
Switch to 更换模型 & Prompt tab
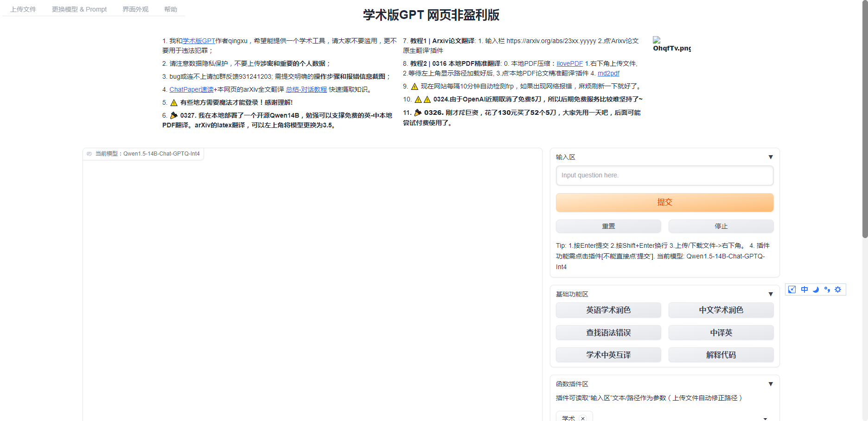[x=79, y=9]
